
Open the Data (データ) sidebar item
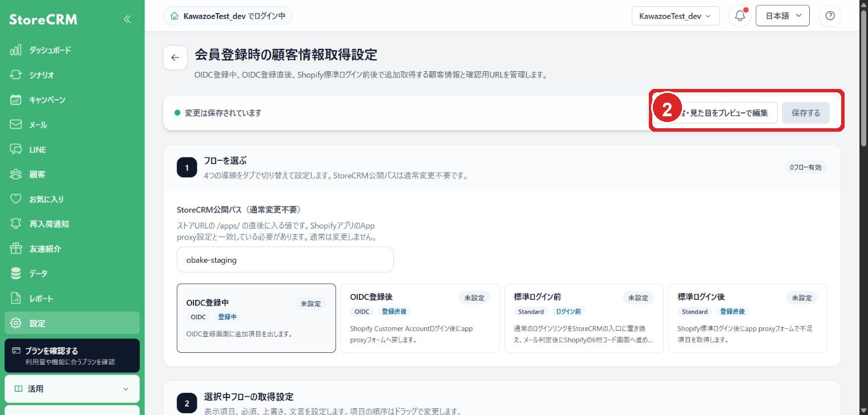point(72,274)
